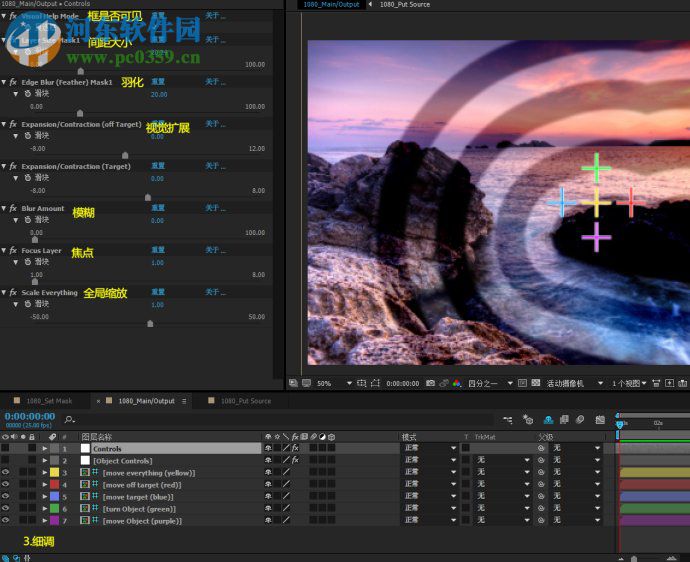690x562 pixels.
Task: Click 重置 for Scale Everything effect
Action: click(158, 292)
